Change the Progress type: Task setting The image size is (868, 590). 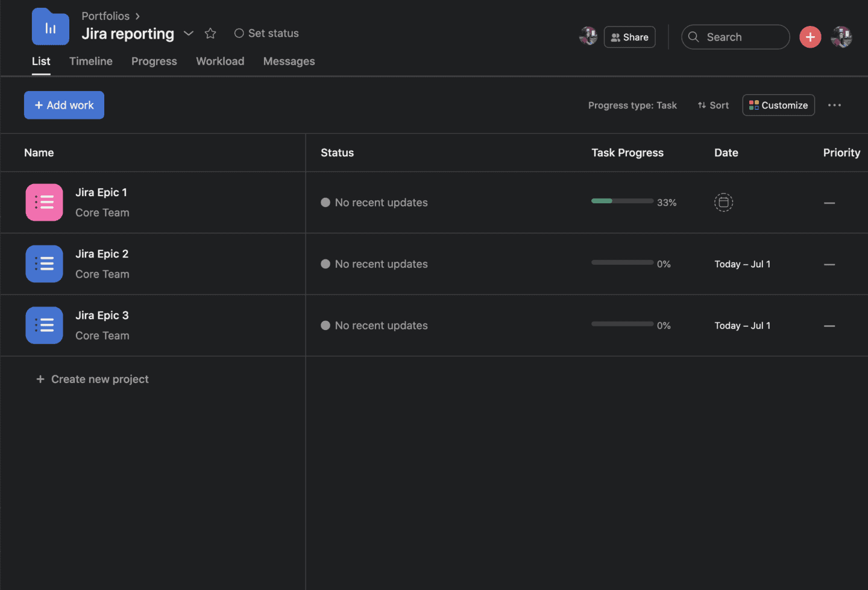point(632,105)
